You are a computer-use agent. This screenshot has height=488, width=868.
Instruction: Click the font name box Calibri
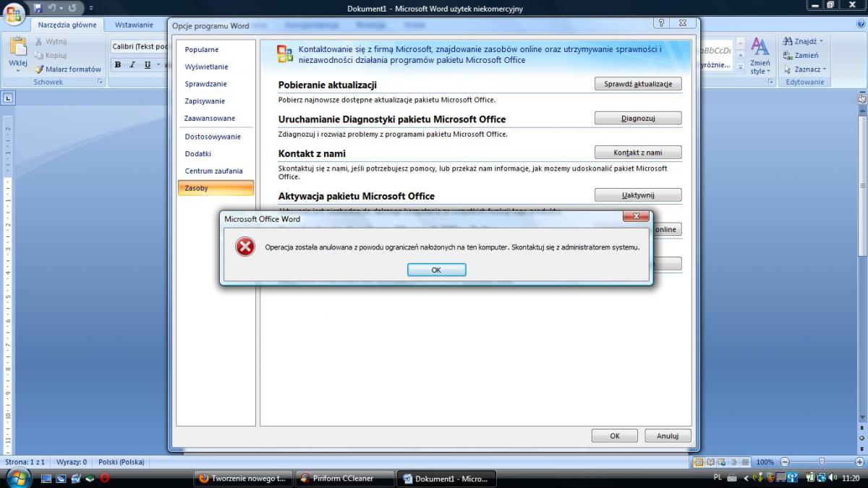[x=139, y=46]
